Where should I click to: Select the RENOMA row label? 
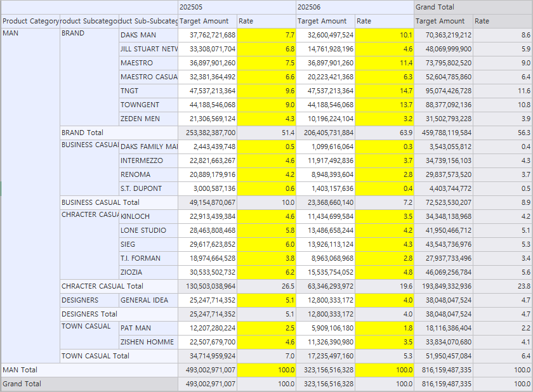point(148,174)
